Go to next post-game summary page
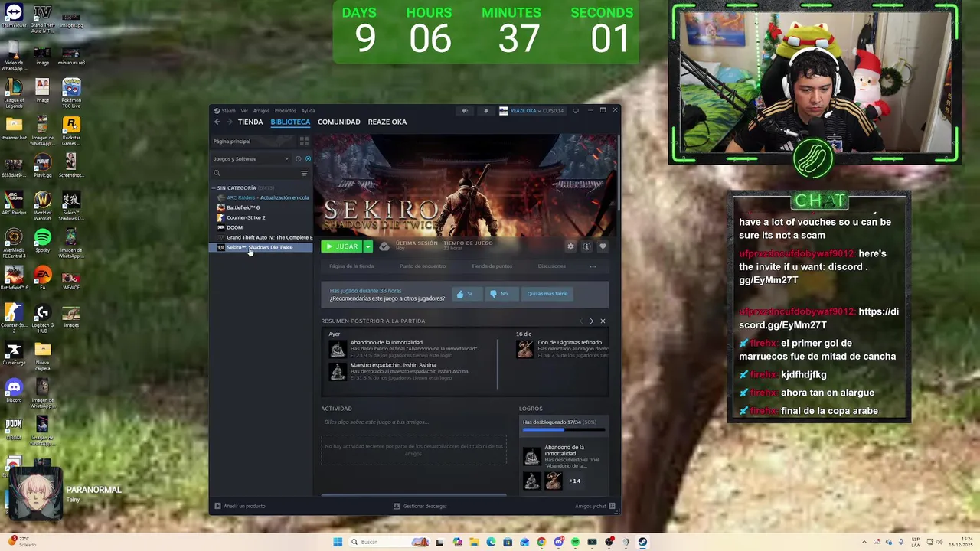The height and width of the screenshot is (551, 980). click(x=591, y=321)
